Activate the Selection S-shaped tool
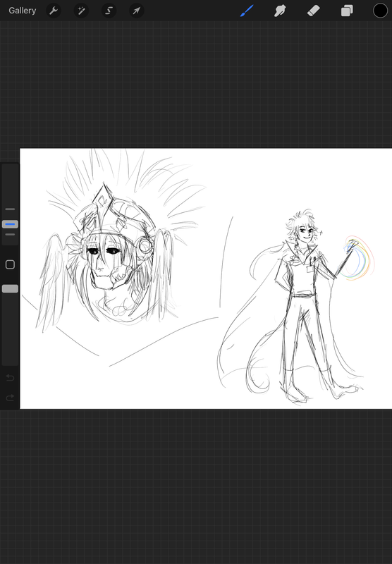Screen dimensions: 392x564 coord(109,11)
